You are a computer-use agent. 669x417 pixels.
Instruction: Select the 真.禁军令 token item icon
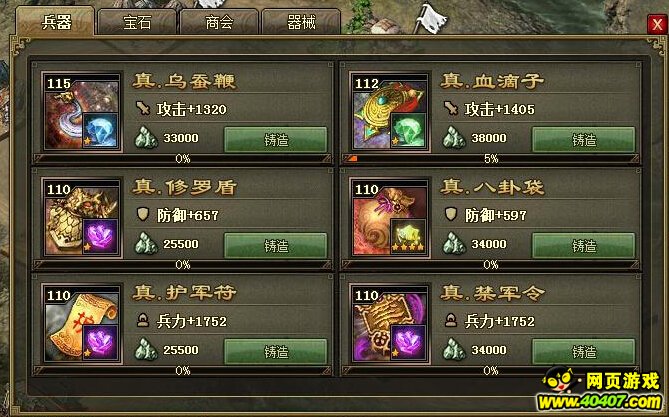tap(390, 324)
